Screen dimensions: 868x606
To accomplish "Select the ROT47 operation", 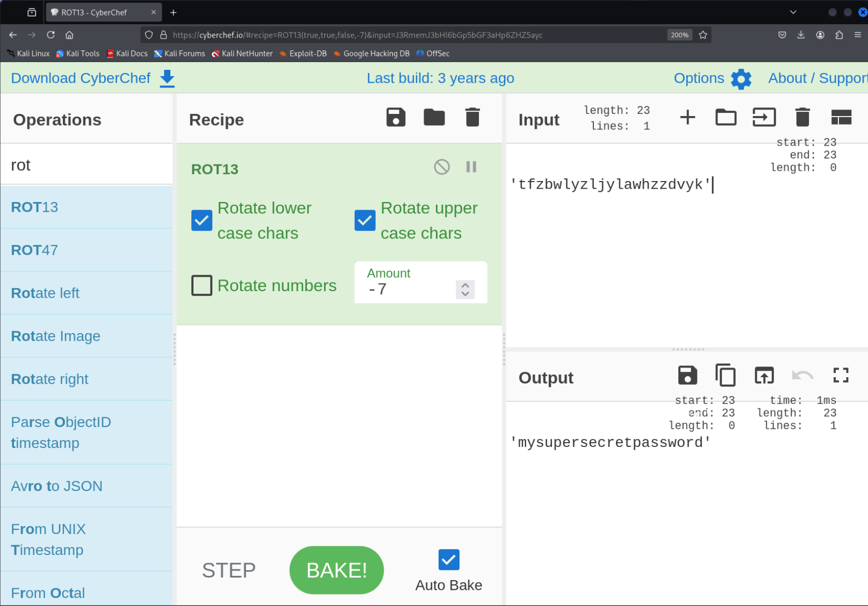I will pos(87,250).
